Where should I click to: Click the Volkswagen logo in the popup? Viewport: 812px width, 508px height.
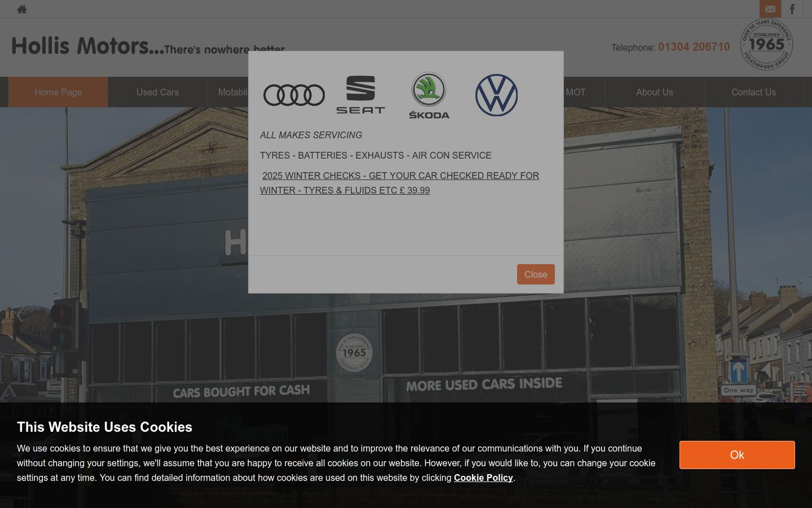pyautogui.click(x=496, y=95)
